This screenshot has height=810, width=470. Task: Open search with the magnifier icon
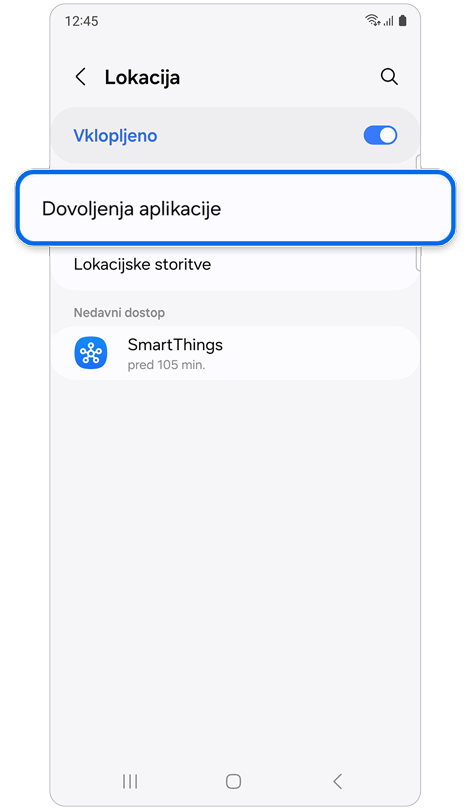point(389,77)
